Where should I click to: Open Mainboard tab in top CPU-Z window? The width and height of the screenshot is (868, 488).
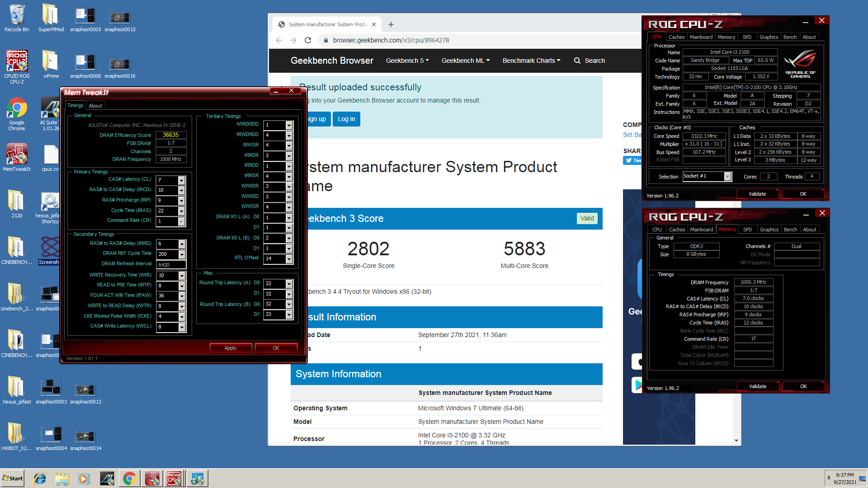click(701, 37)
